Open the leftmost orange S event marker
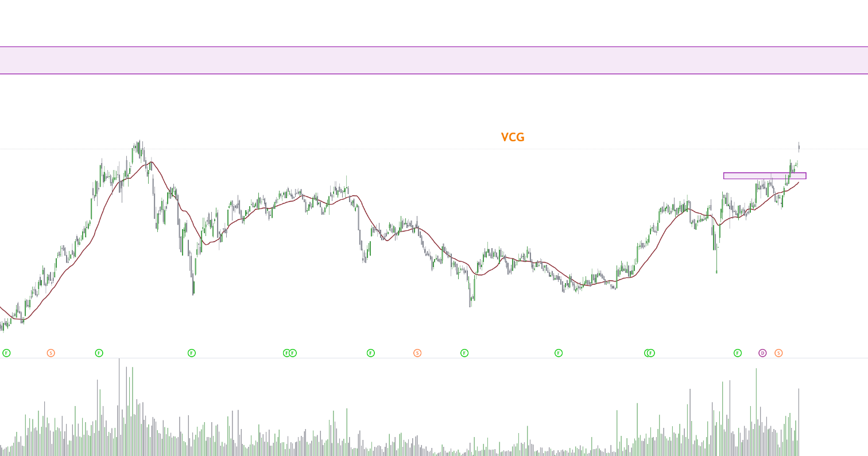 click(x=51, y=353)
